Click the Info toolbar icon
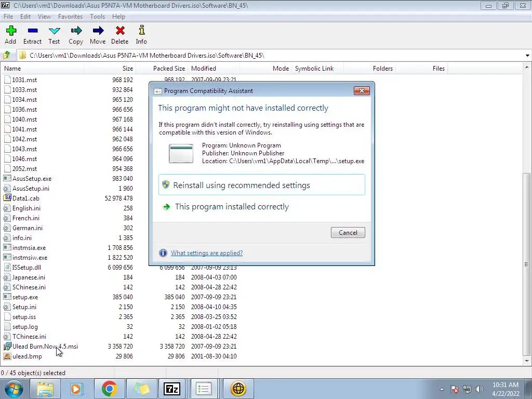 pos(141,30)
